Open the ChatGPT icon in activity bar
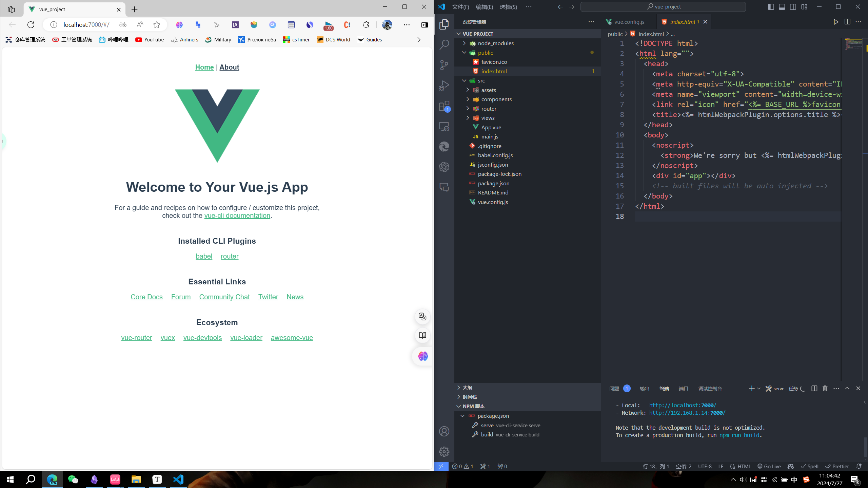This screenshot has width=868, height=488. [444, 167]
